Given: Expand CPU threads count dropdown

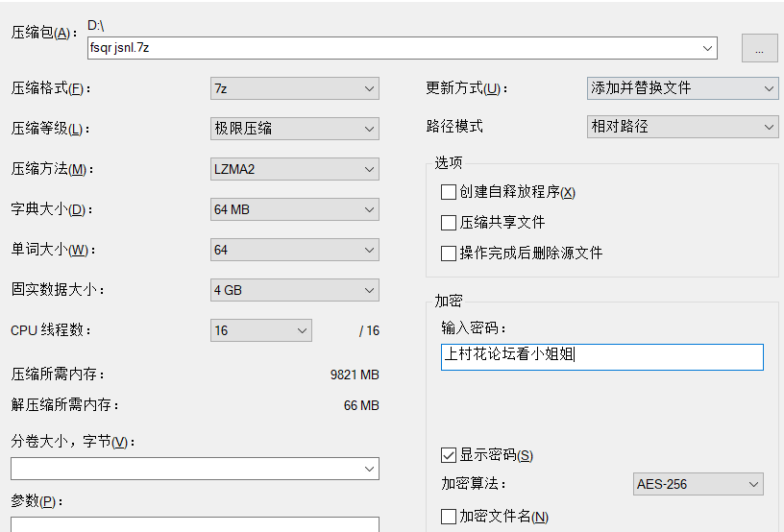Looking at the screenshot, I should pyautogui.click(x=261, y=330).
